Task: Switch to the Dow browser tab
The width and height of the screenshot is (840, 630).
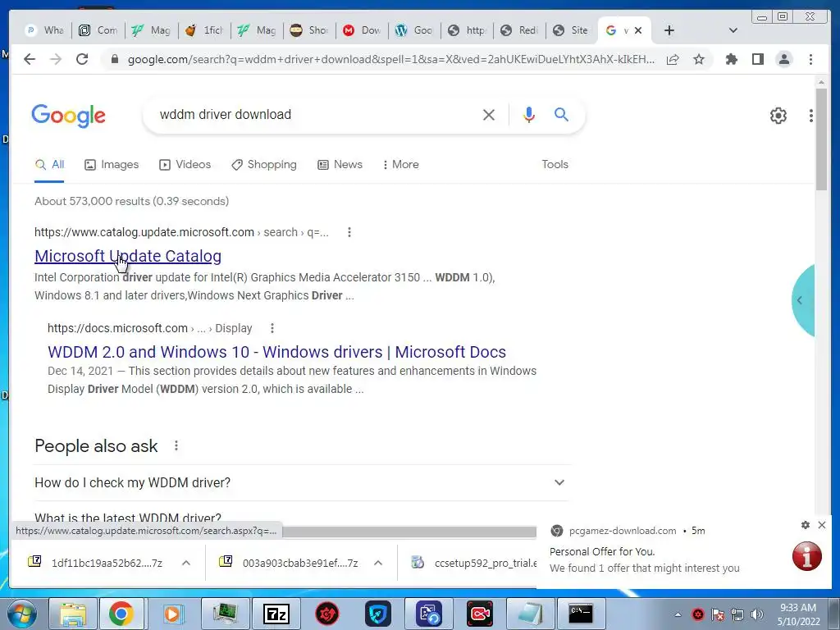Action: [362, 30]
